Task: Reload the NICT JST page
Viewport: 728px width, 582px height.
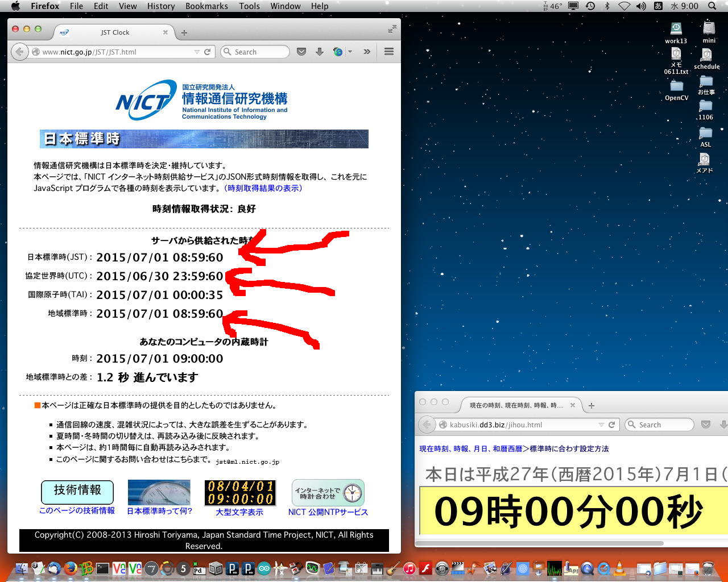Action: point(208,52)
